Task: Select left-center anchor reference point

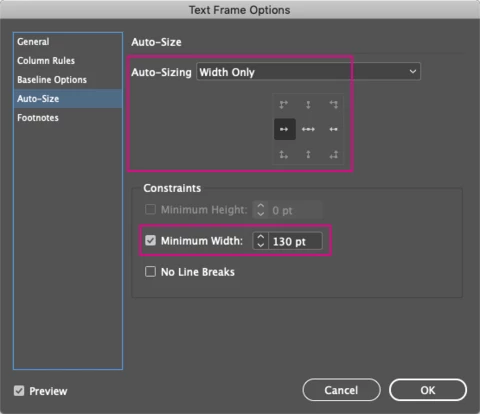Action: coord(285,129)
